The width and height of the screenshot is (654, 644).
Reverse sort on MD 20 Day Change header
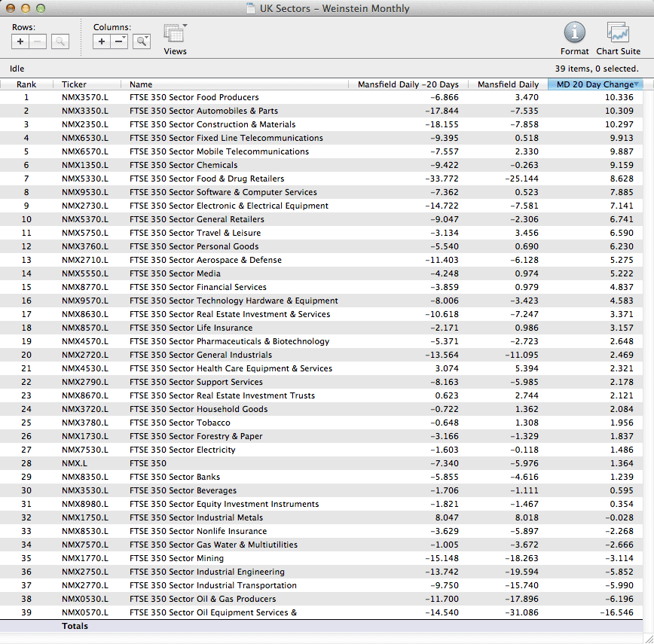[595, 84]
